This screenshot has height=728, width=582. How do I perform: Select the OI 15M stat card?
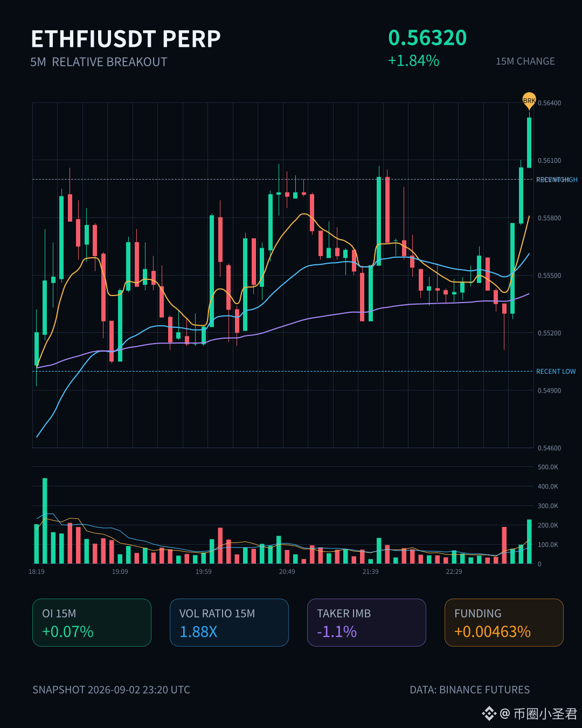point(92,622)
